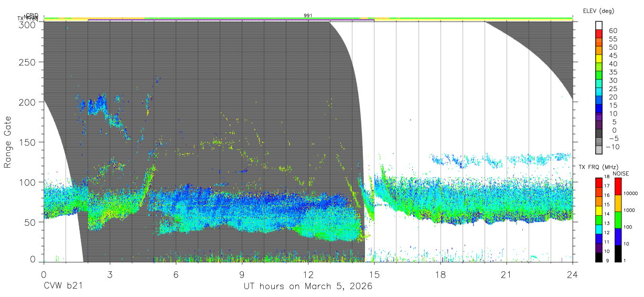Click the '991' CPID value above the plot
The height and width of the screenshot is (297, 644).
pos(308,16)
